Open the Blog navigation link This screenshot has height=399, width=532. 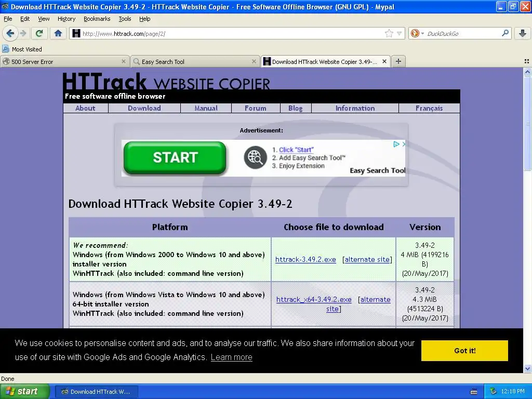(296, 108)
